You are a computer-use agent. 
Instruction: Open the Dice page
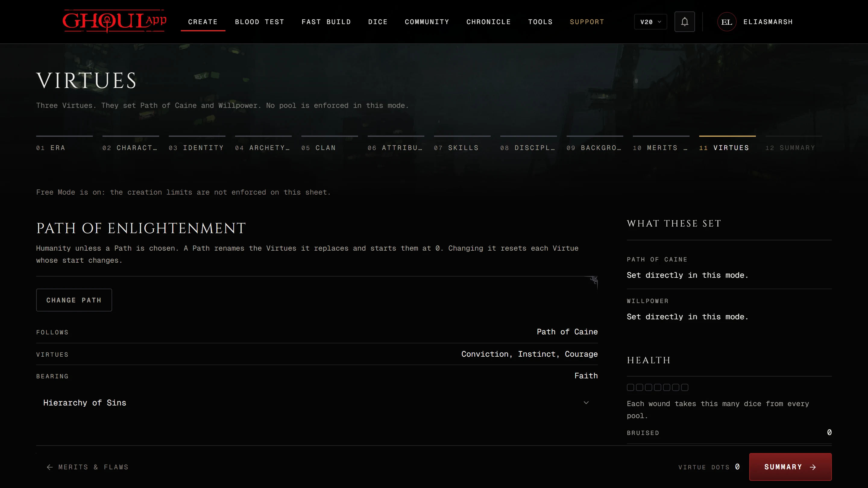378,22
